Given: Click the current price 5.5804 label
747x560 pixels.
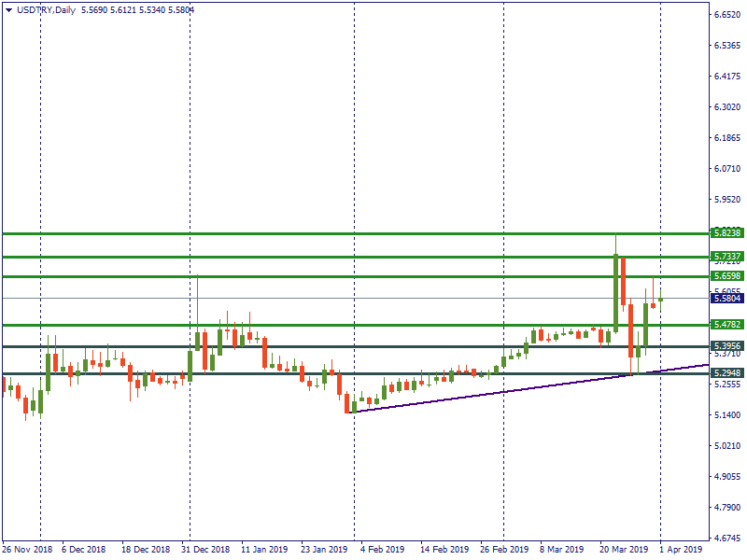Looking at the screenshot, I should pyautogui.click(x=726, y=299).
